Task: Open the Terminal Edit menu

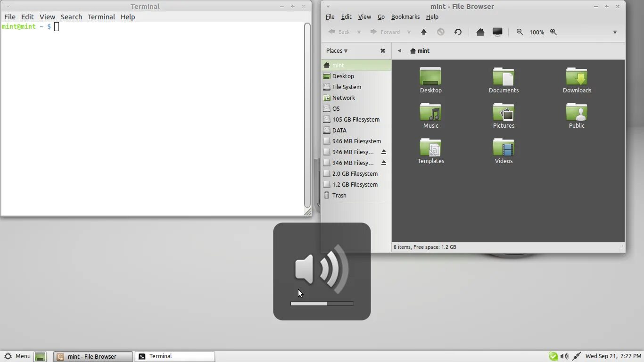Action: coord(27,17)
